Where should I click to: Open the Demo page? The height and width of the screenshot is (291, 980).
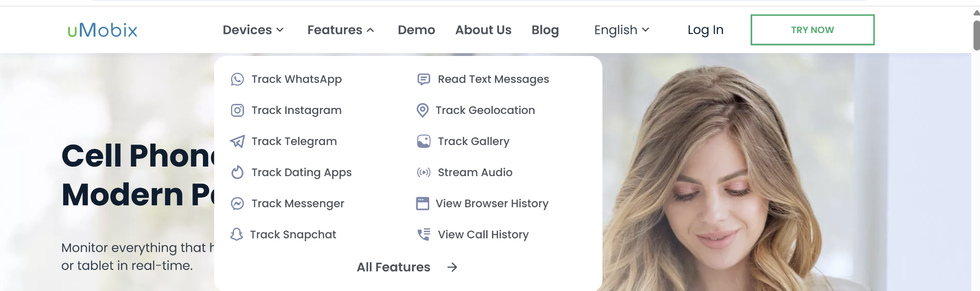(x=416, y=30)
